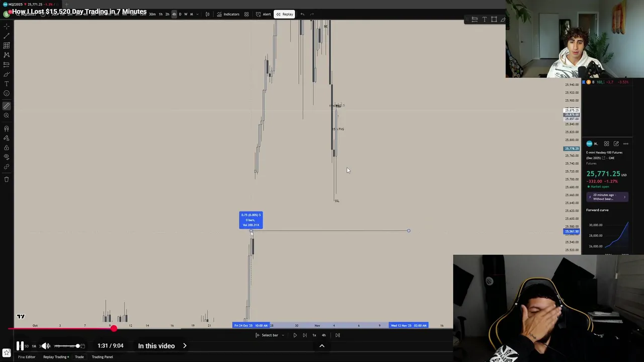Open the Trading Panel tab
Screen dimensions: 644x362
point(102,357)
